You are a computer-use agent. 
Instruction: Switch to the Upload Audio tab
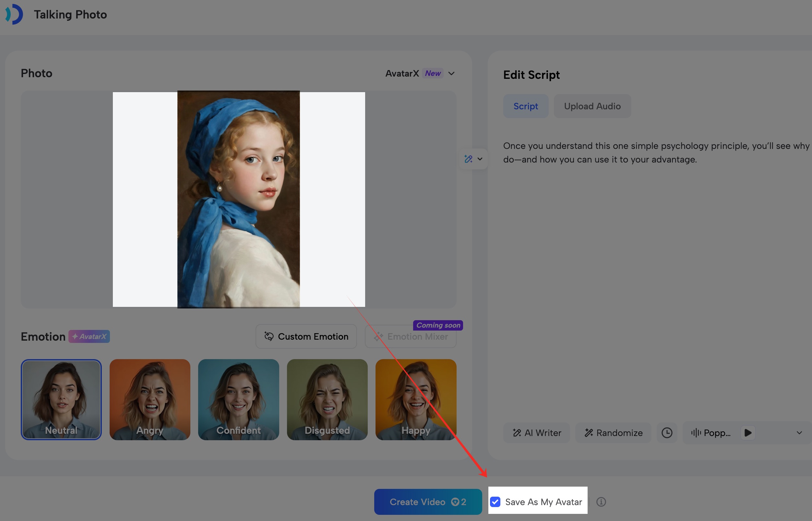coord(592,106)
